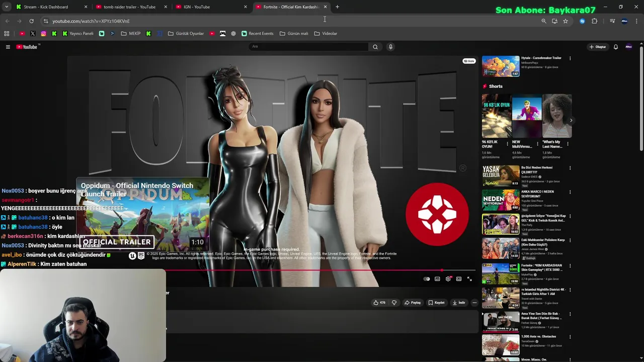Open options for 1,000 Ants vs. Obstacles
This screenshot has width=644, height=362.
click(x=570, y=337)
